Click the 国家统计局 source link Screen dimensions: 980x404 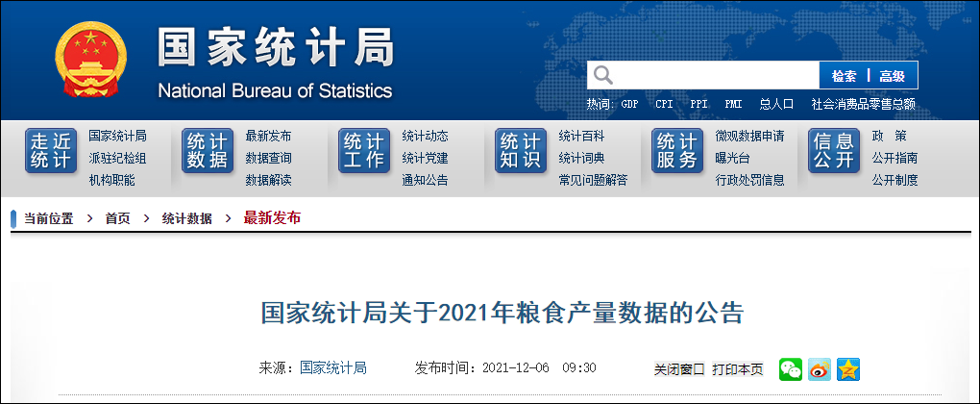333,367
